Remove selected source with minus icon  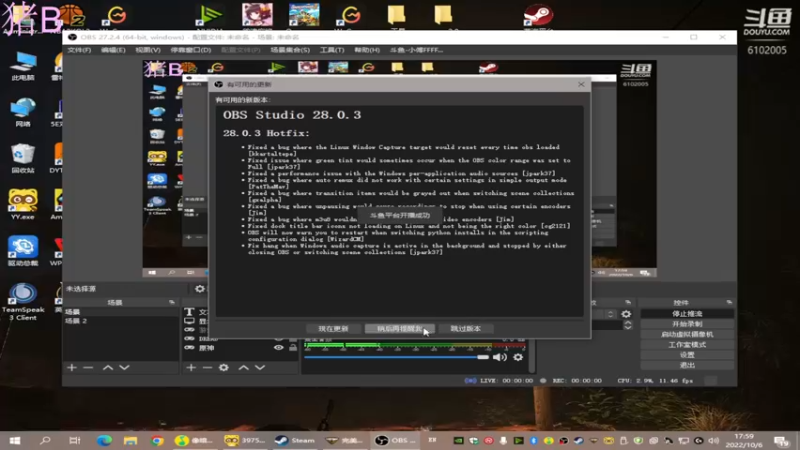click(207, 367)
